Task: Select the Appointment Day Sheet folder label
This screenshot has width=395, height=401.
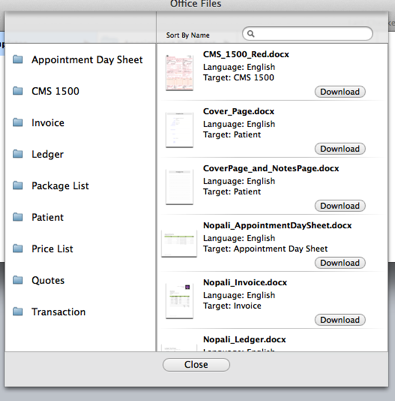Action: point(87,60)
